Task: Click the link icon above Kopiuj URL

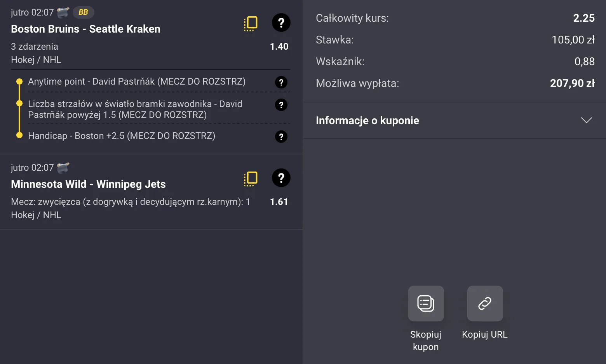Action: pos(484,303)
